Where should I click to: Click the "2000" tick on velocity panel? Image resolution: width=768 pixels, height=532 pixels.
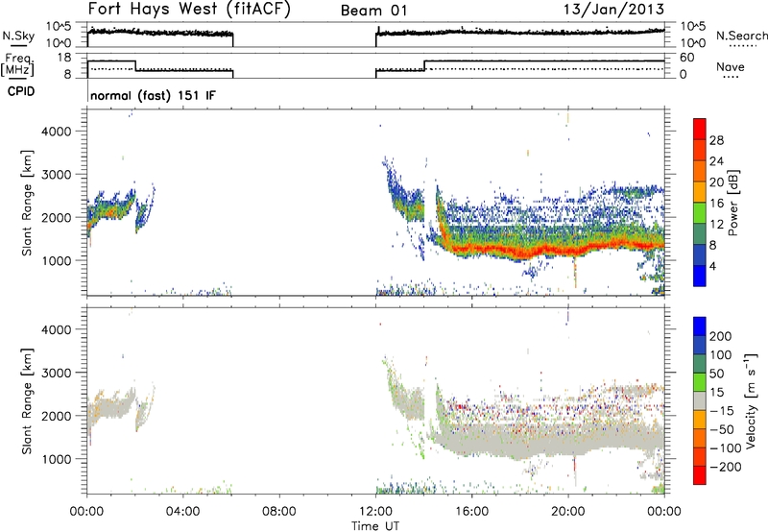pyautogui.click(x=56, y=416)
